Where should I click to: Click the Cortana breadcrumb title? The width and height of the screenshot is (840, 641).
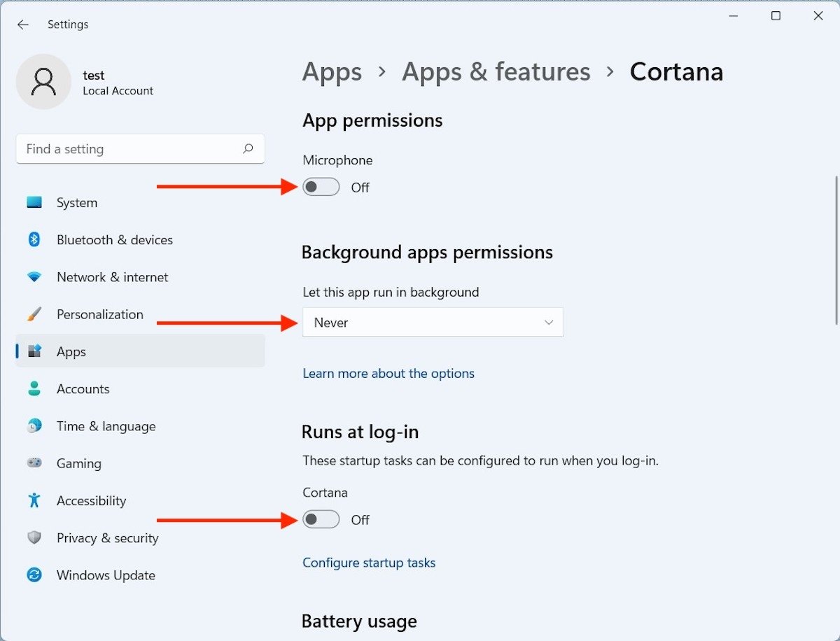(676, 72)
